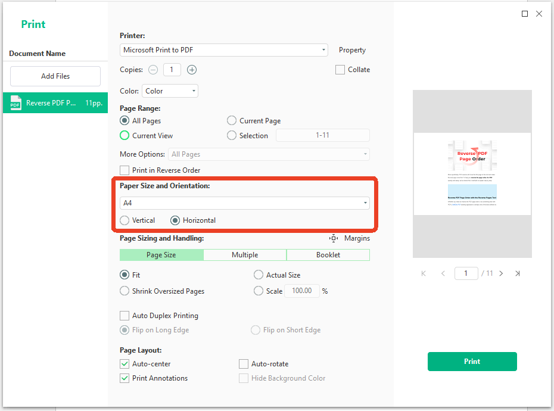This screenshot has height=411, width=554.
Task: Select the Scale radio button
Action: [258, 291]
